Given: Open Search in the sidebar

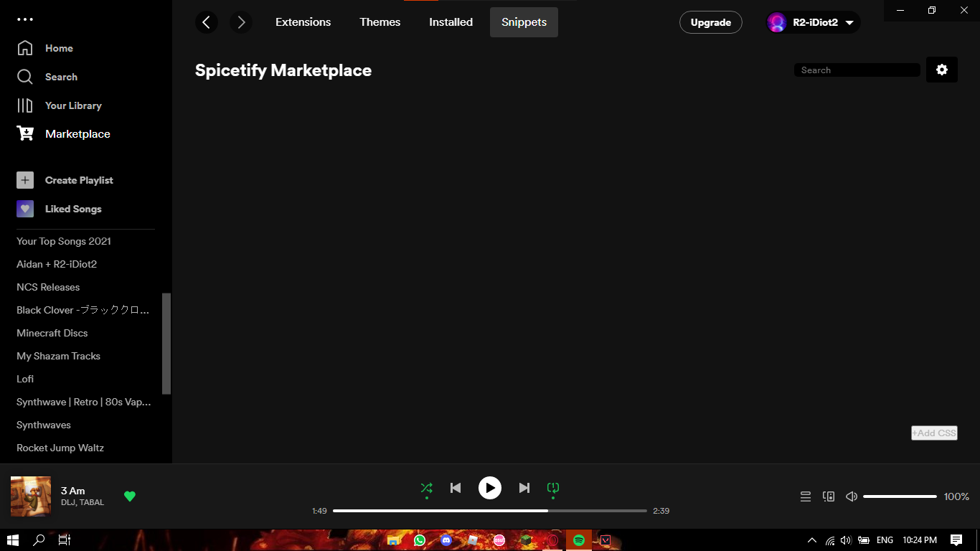Looking at the screenshot, I should (x=47, y=77).
